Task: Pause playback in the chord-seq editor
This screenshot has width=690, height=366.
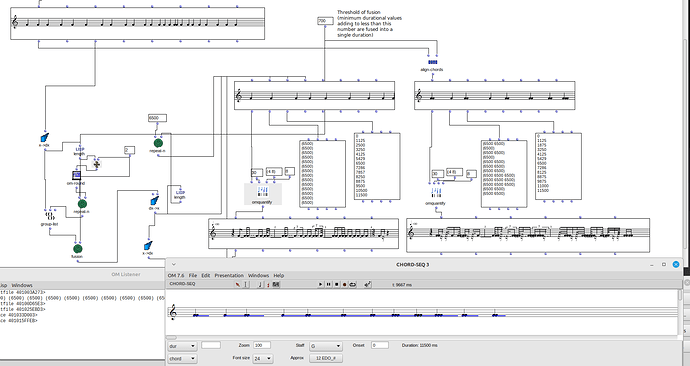Action: tap(328, 285)
